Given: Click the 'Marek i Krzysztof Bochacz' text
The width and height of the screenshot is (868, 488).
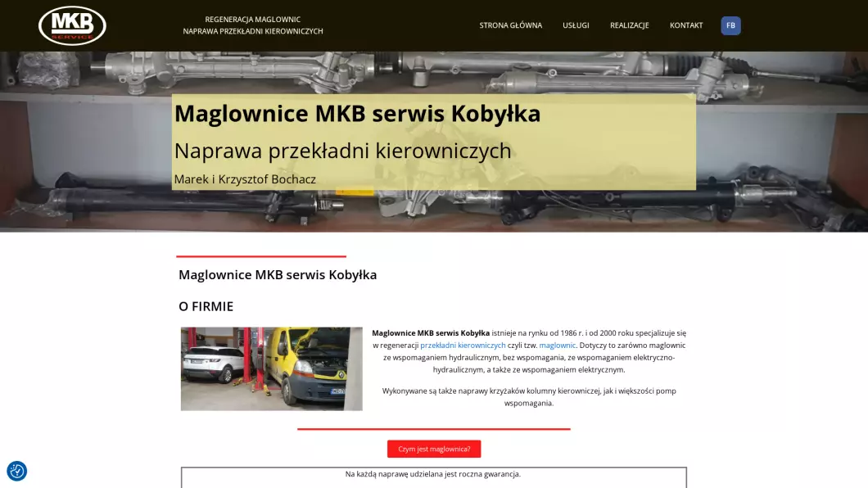Looking at the screenshot, I should (245, 179).
